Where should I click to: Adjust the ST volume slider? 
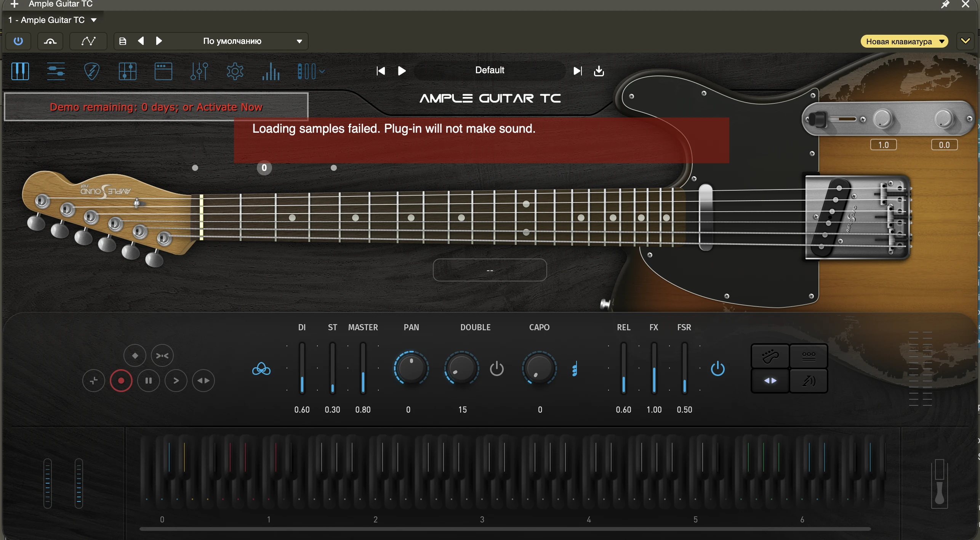tap(333, 368)
